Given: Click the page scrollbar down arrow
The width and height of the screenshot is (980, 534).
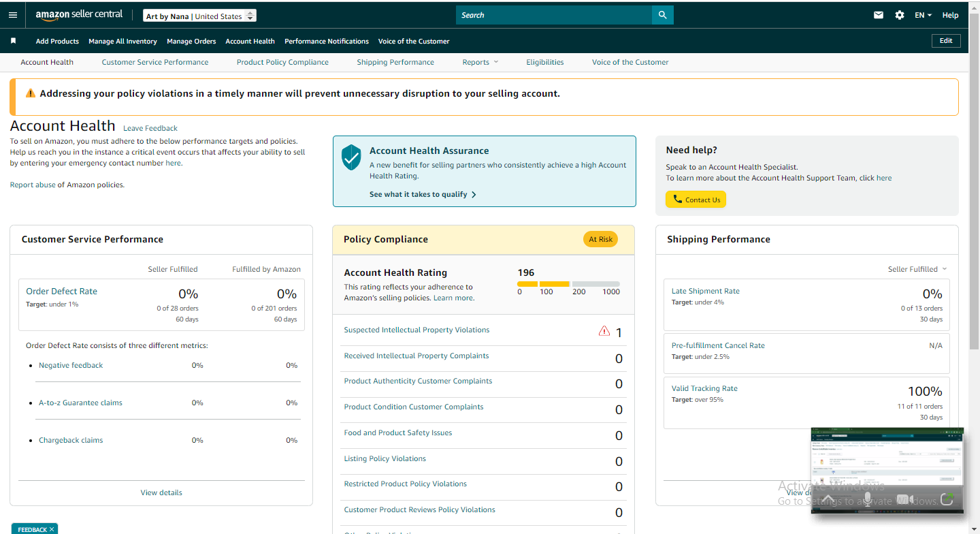Looking at the screenshot, I should click(x=975, y=529).
